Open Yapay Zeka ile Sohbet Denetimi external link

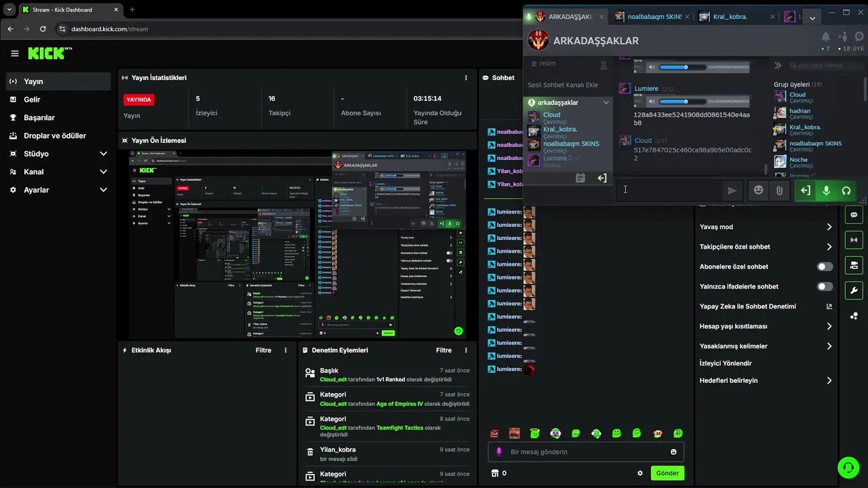click(x=829, y=306)
